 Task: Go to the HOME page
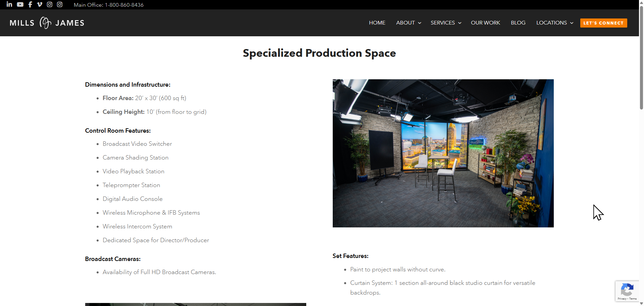point(377,23)
